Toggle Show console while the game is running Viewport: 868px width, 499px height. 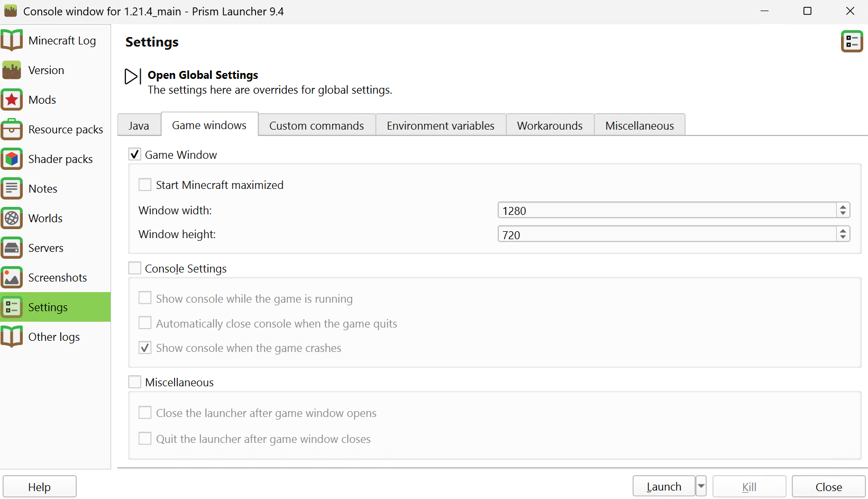[x=145, y=298]
